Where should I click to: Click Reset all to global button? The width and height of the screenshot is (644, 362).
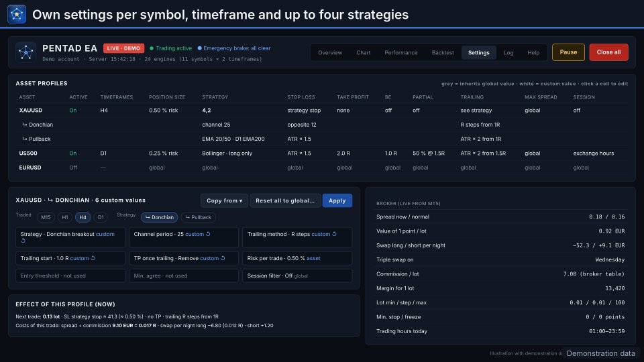coord(285,200)
